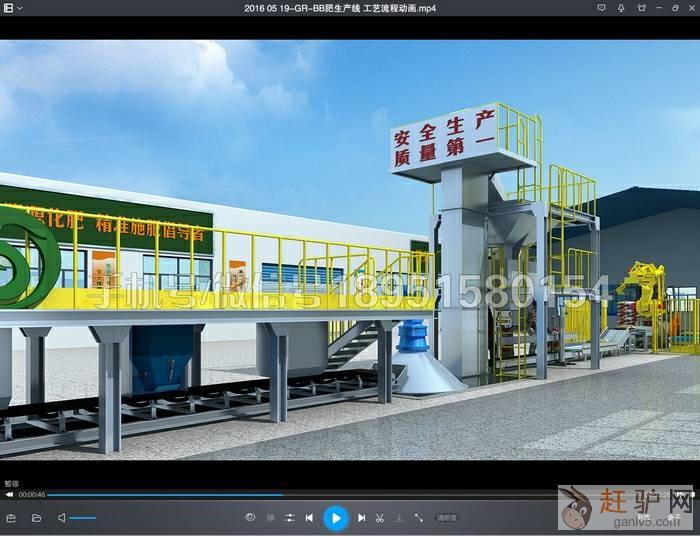Screen dimensions: 700x536
Task: Adjust the blue volume slider
Action: 83,518
